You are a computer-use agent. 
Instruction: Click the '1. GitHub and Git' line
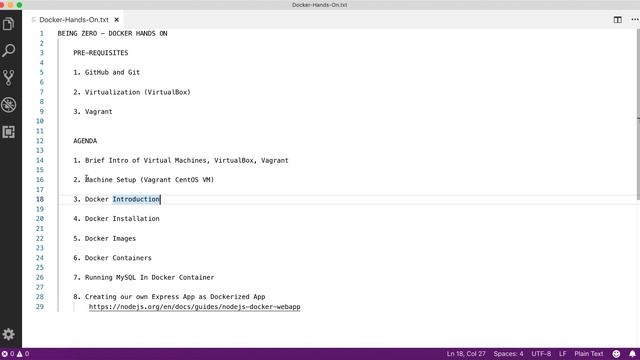[x=107, y=72]
